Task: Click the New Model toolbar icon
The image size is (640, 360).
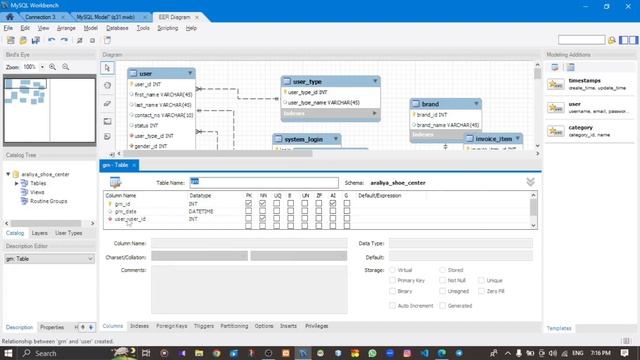Action: tap(11, 40)
